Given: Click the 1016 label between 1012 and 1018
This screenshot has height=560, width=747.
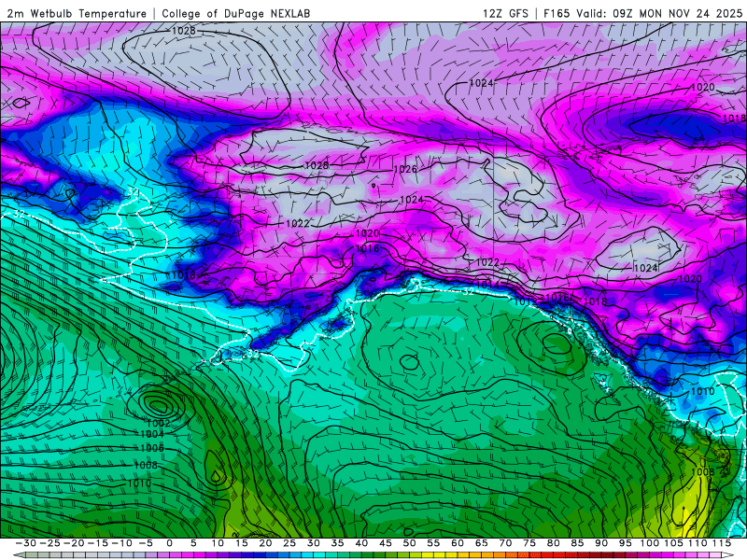Looking at the screenshot, I should click(x=557, y=298).
